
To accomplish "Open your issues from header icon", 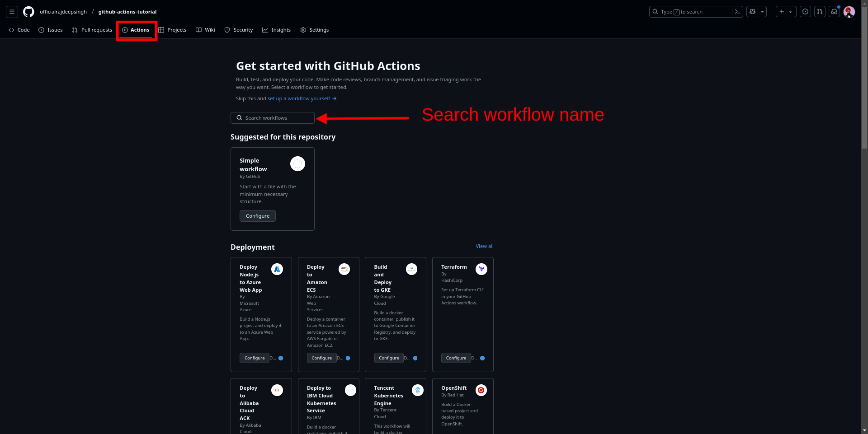I will (x=805, y=12).
